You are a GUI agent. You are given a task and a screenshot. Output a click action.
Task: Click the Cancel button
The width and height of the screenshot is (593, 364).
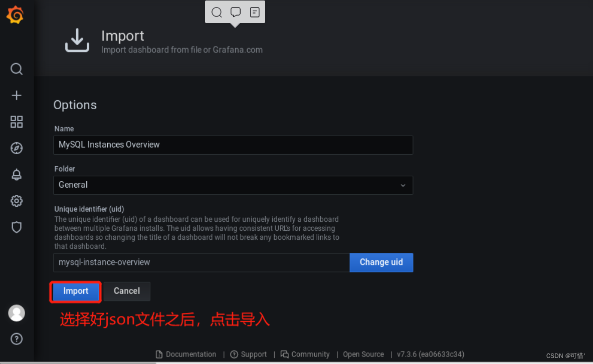[127, 291]
